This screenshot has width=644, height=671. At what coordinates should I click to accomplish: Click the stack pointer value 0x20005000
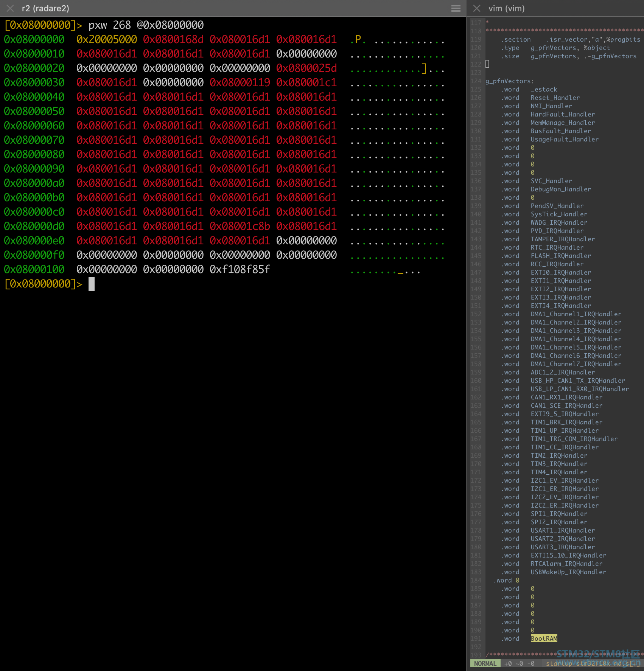coord(107,39)
